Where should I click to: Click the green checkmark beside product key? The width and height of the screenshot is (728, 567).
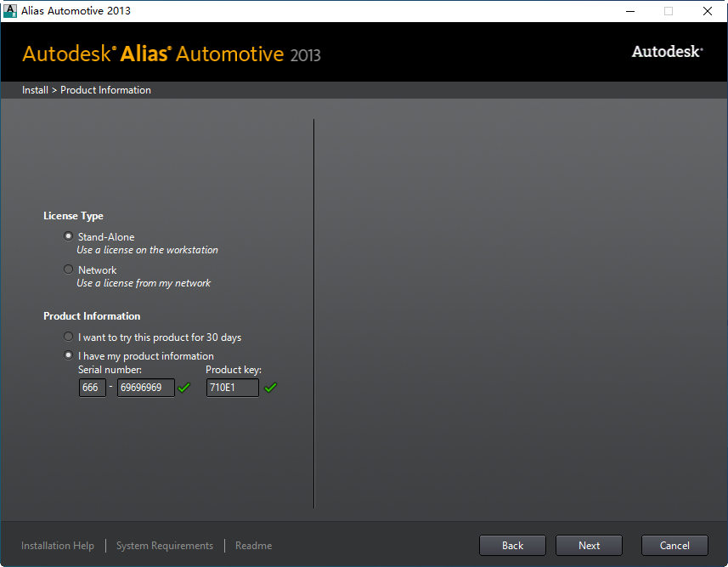(271, 387)
